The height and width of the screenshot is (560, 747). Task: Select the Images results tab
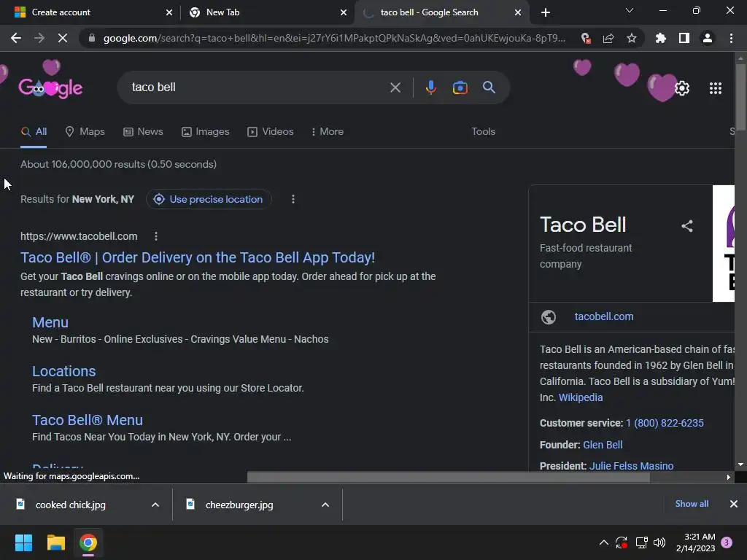tap(205, 132)
